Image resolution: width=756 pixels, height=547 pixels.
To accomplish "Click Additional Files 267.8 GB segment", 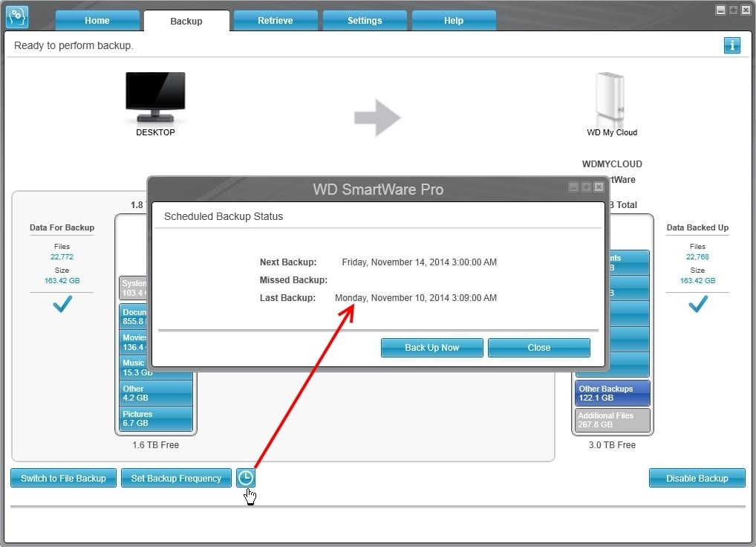I will point(613,420).
